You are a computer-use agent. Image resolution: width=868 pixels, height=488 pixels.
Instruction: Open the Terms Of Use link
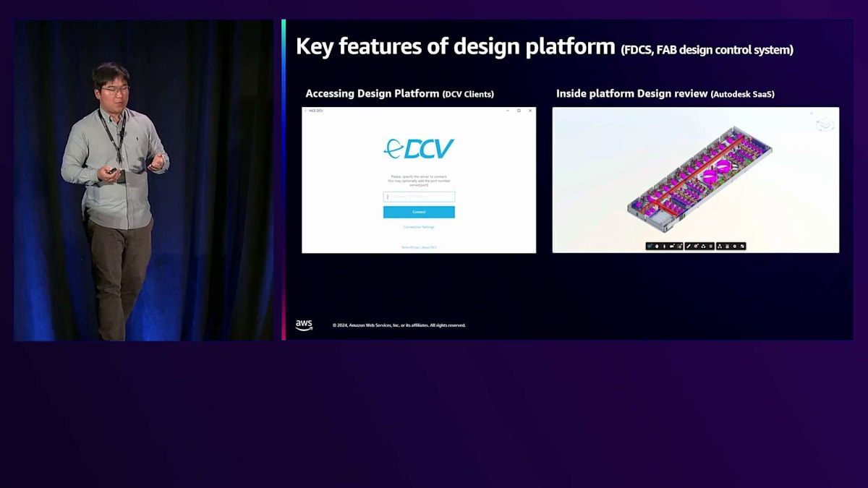click(x=410, y=247)
